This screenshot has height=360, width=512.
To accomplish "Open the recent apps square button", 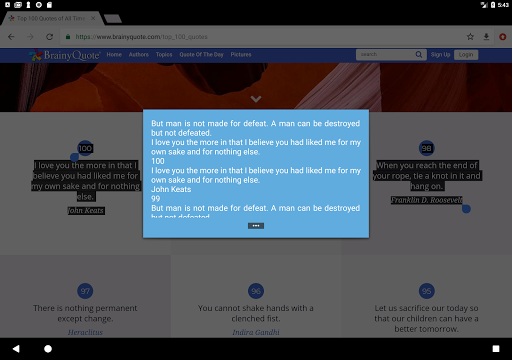I will pyautogui.click(x=496, y=349).
